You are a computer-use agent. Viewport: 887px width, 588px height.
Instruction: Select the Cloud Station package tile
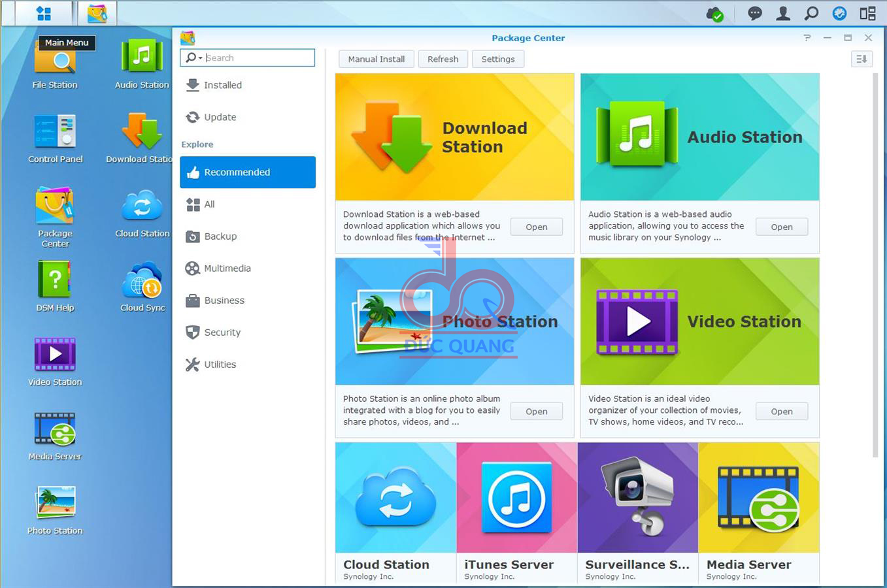pos(395,513)
